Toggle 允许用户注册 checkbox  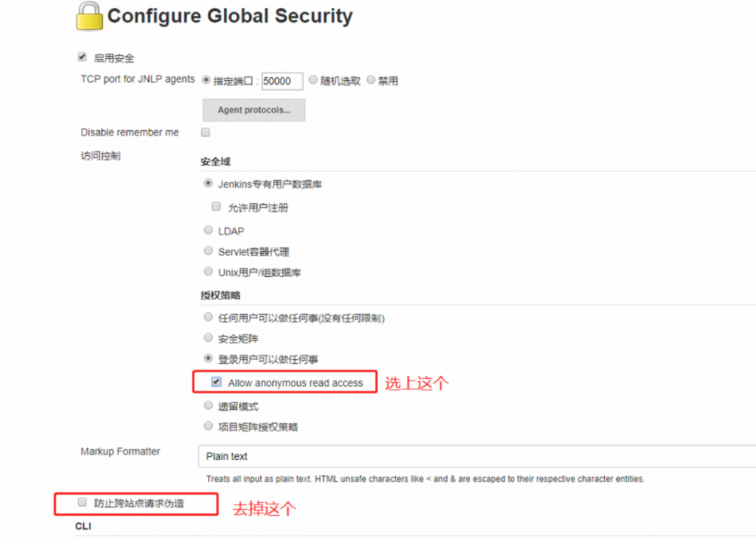point(216,206)
